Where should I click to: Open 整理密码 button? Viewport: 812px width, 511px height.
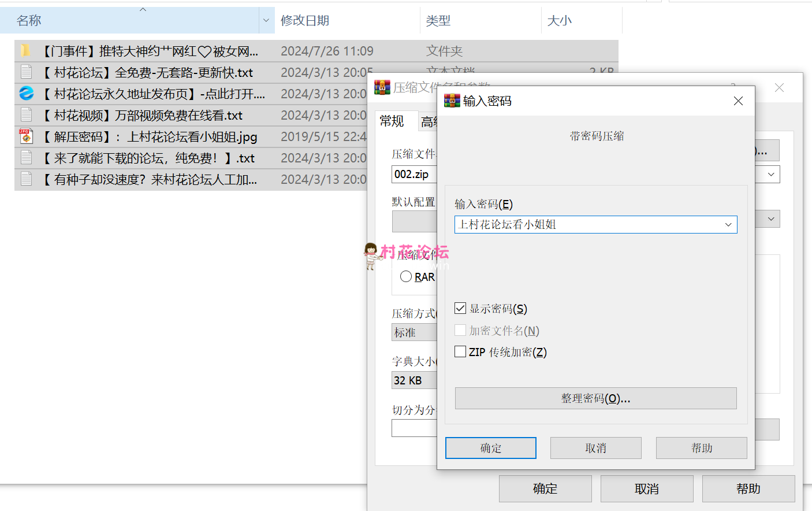point(595,398)
